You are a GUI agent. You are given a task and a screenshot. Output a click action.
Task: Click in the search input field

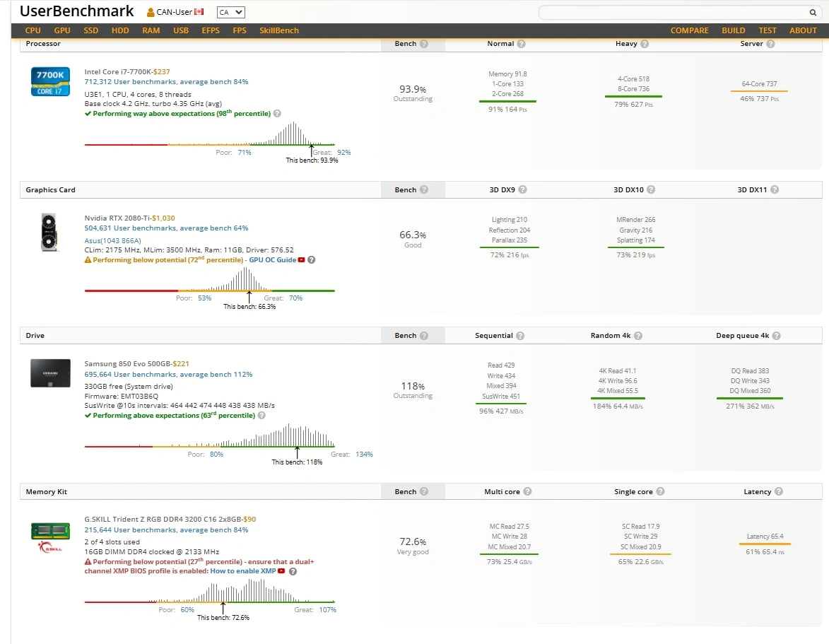(x=674, y=12)
